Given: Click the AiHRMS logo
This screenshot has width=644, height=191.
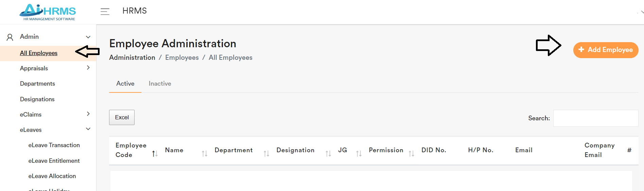Looking at the screenshot, I should click(x=48, y=12).
